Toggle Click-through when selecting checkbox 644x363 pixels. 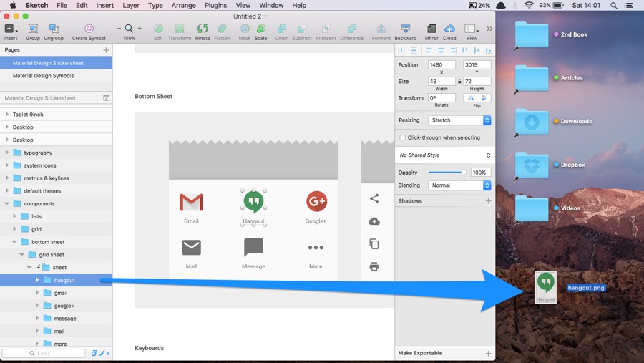(x=402, y=137)
